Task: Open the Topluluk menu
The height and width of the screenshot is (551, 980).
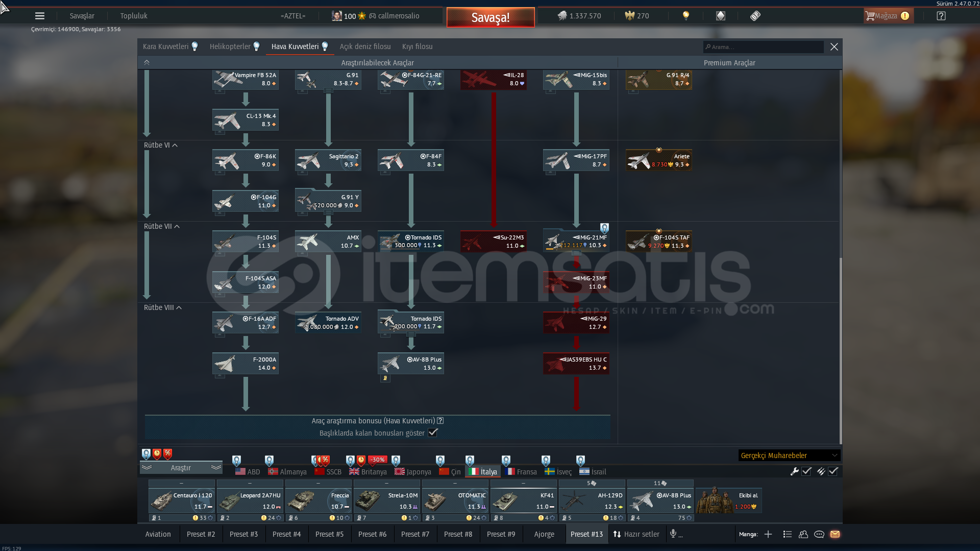Action: (134, 16)
